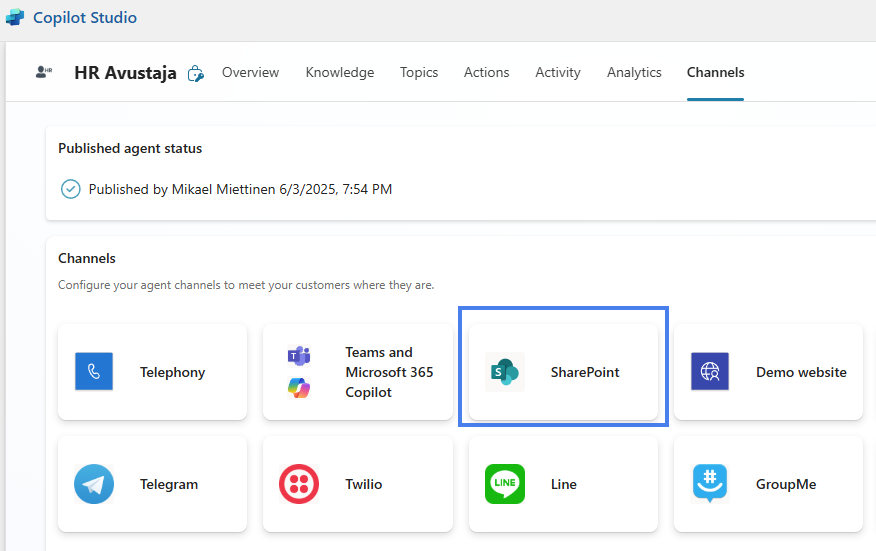The width and height of the screenshot is (876, 551).
Task: Open the Telephony channel card
Action: 153,372
